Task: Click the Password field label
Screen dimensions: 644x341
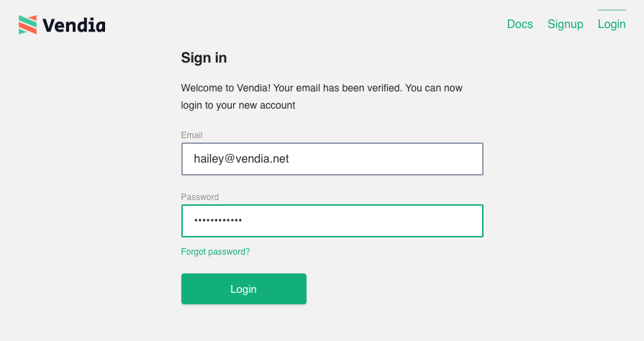Action: pyautogui.click(x=199, y=197)
